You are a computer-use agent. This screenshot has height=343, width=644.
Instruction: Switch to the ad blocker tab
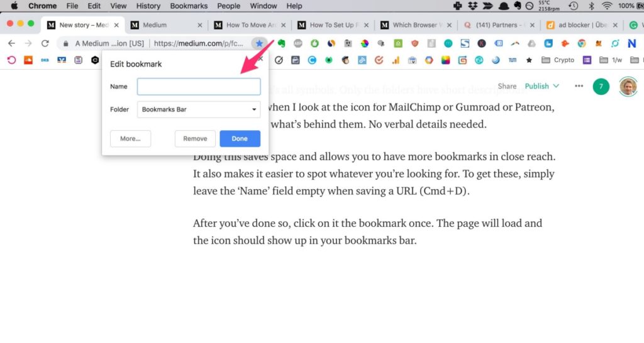[x=582, y=25]
